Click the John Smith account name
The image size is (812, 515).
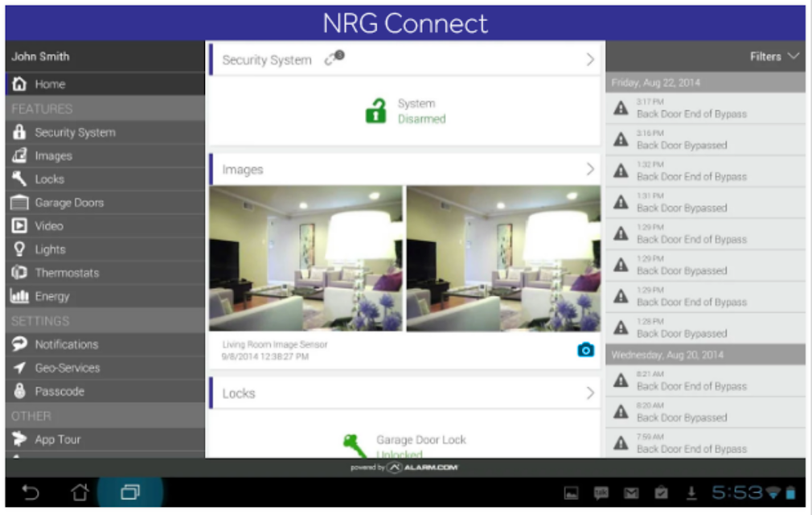[x=40, y=56]
